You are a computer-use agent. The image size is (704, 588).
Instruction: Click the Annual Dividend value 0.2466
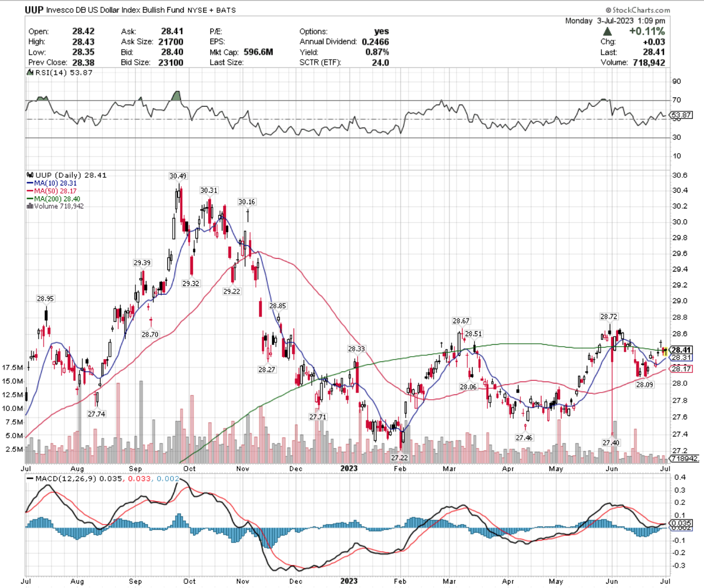[375, 42]
